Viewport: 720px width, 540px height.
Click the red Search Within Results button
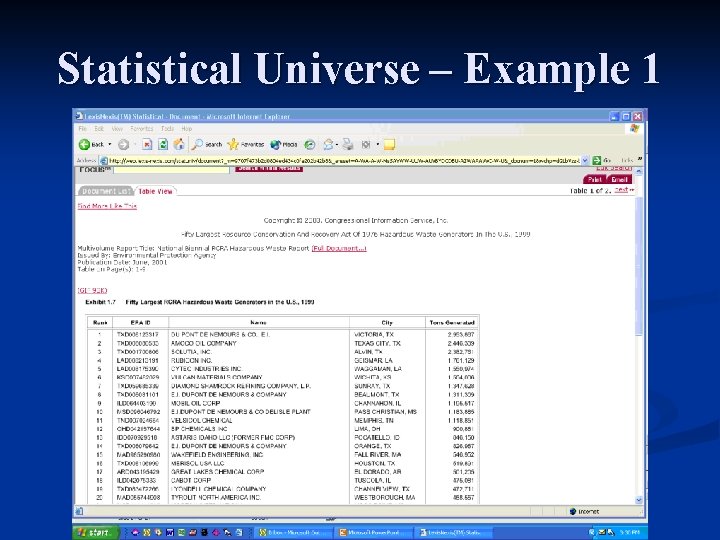(x=269, y=169)
